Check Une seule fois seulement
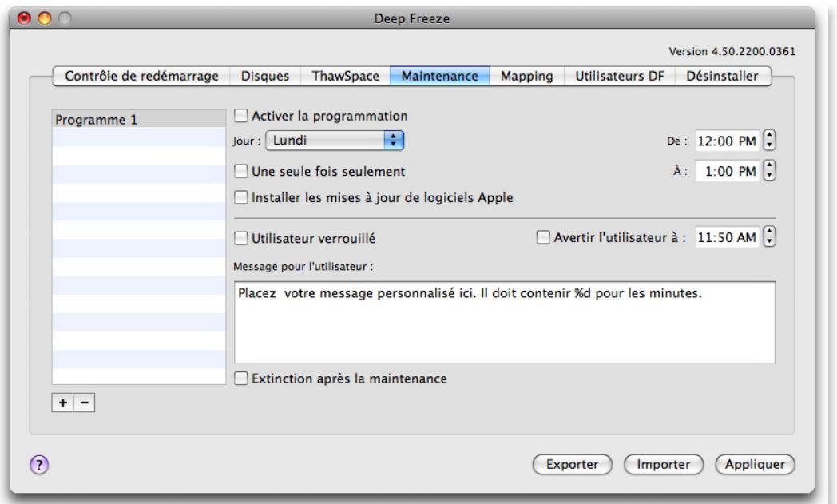The height and width of the screenshot is (504, 837). (241, 171)
